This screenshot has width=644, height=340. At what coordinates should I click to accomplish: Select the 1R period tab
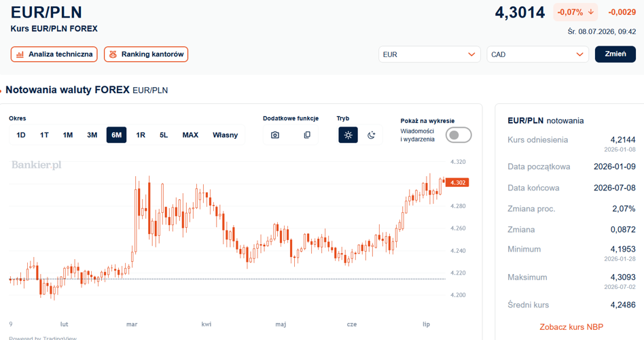click(141, 135)
